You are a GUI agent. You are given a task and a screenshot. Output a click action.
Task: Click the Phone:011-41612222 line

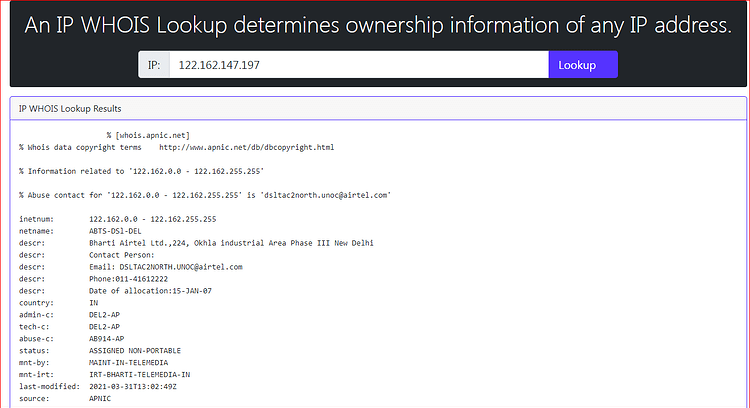pyautogui.click(x=128, y=279)
